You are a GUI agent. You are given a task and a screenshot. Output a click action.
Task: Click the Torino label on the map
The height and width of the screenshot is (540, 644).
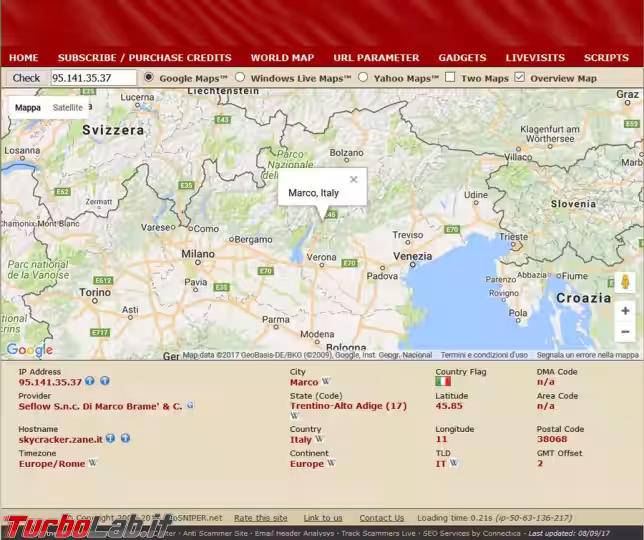[95, 292]
